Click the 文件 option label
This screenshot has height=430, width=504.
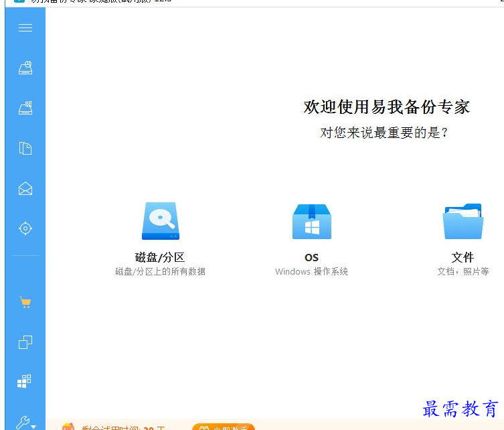click(x=463, y=257)
